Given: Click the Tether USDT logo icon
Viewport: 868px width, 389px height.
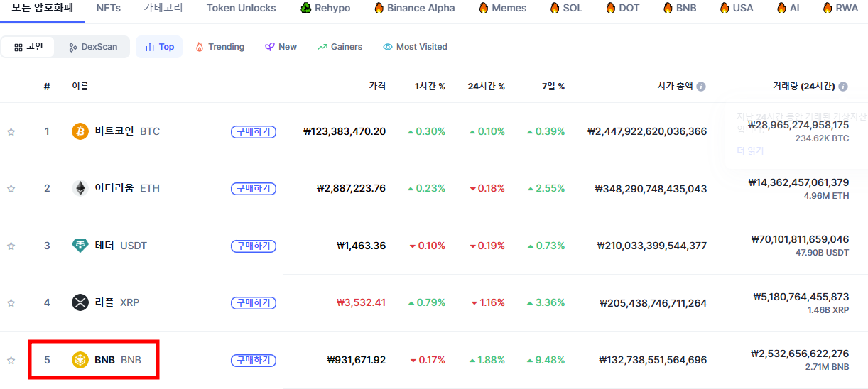Looking at the screenshot, I should pyautogui.click(x=80, y=246).
